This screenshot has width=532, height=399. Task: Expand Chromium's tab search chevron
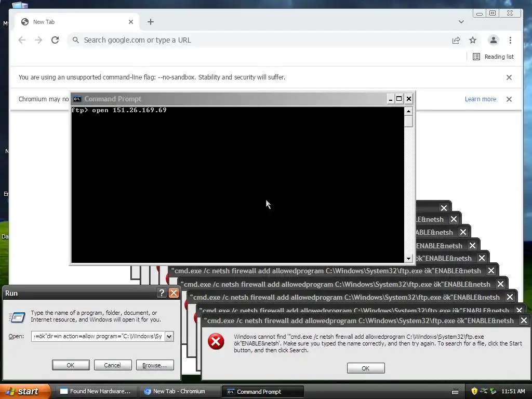tap(461, 22)
